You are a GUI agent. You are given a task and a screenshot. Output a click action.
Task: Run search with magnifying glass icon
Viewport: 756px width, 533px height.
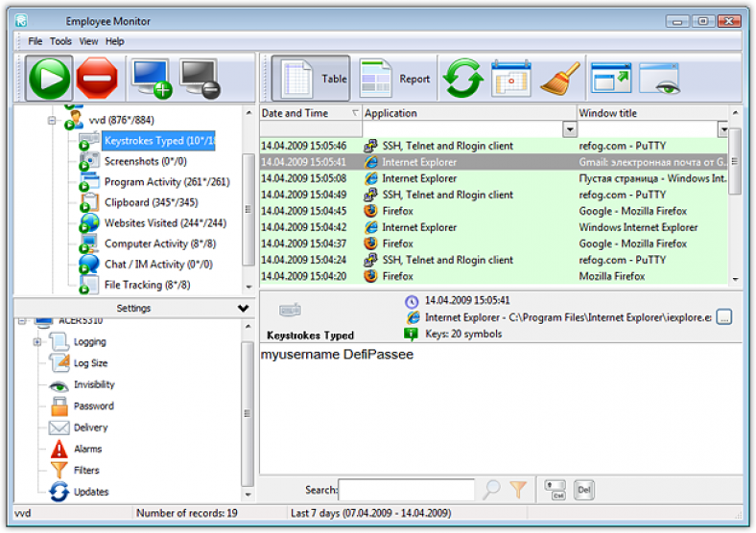[x=491, y=490]
